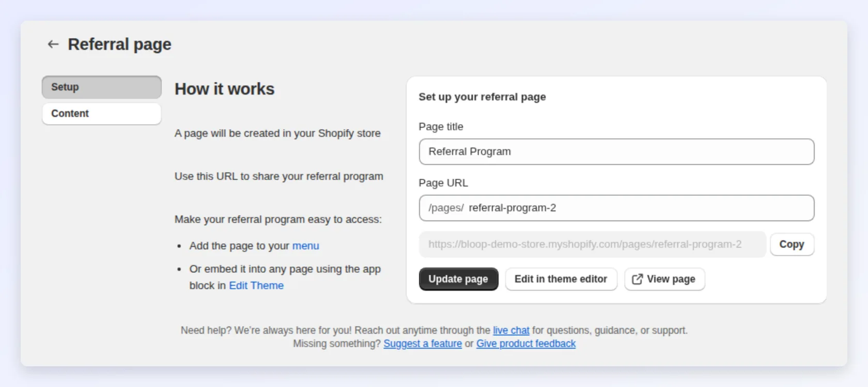Open the live chat link
868x387 pixels.
(511, 330)
